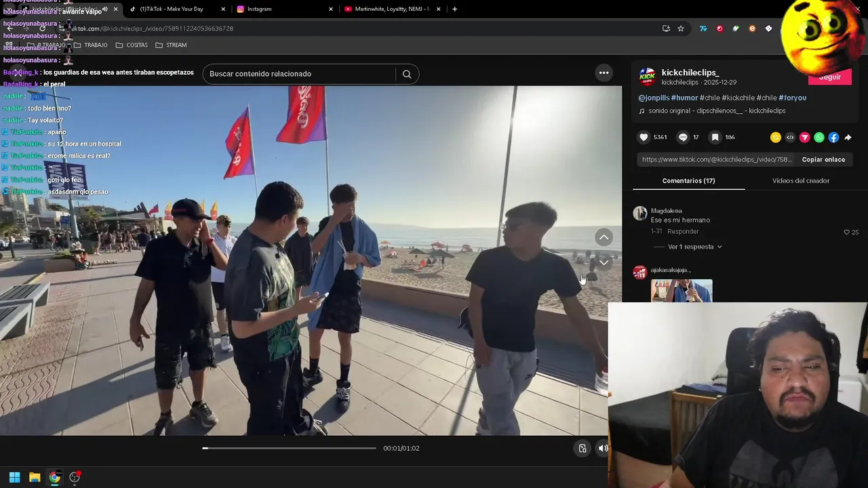Viewport: 868px width, 488px height.
Task: Seek along the video progress bar
Action: click(289, 448)
